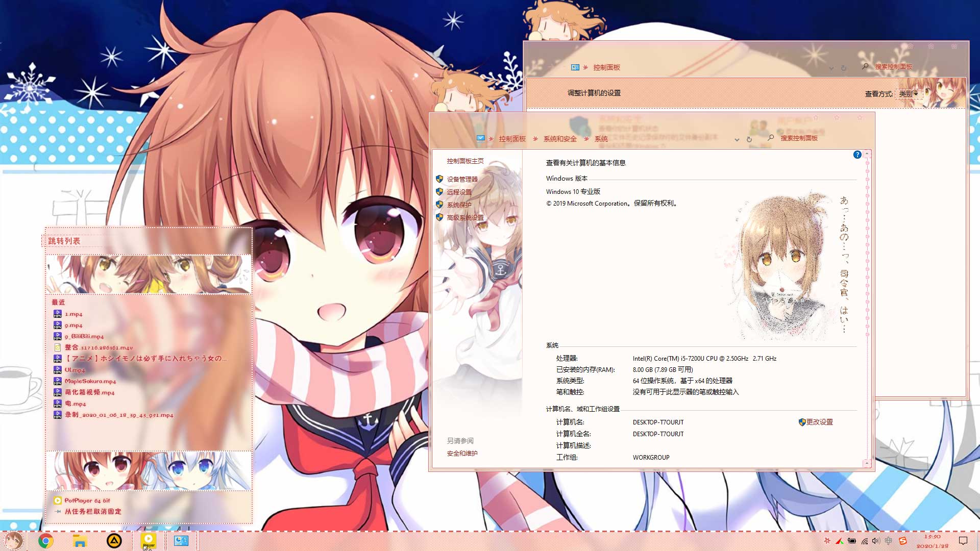This screenshot has height=551, width=980.
Task: Open 安全和维护 link
Action: [x=462, y=454]
